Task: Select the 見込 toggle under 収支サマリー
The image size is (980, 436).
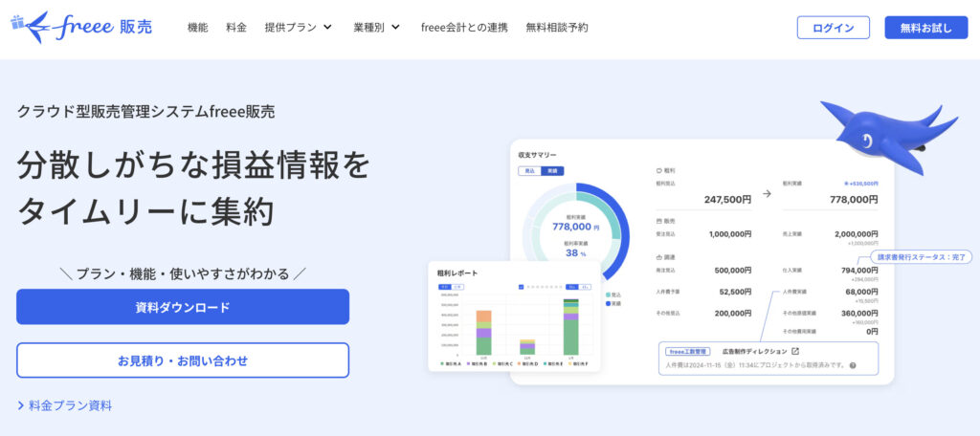Action: (529, 170)
